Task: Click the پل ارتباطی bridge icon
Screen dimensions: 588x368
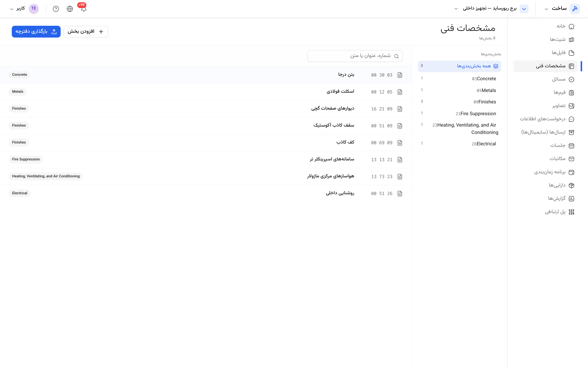Action: click(571, 212)
